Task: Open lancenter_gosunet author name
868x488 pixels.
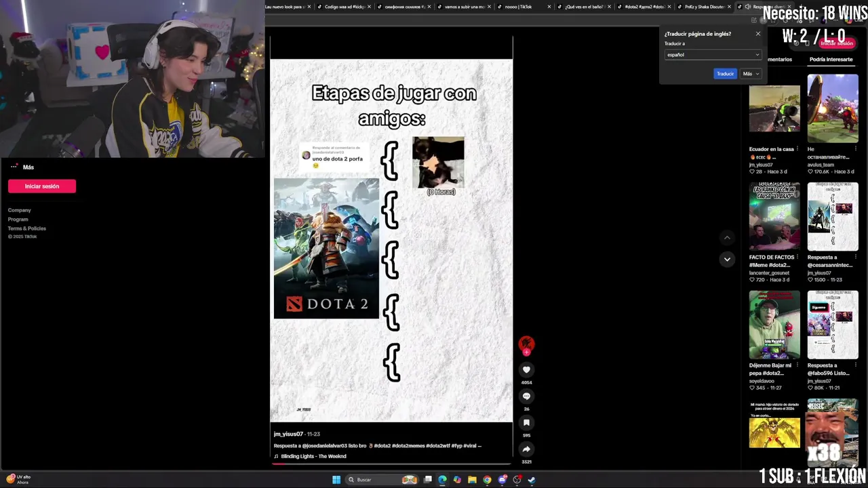Action: (x=769, y=272)
